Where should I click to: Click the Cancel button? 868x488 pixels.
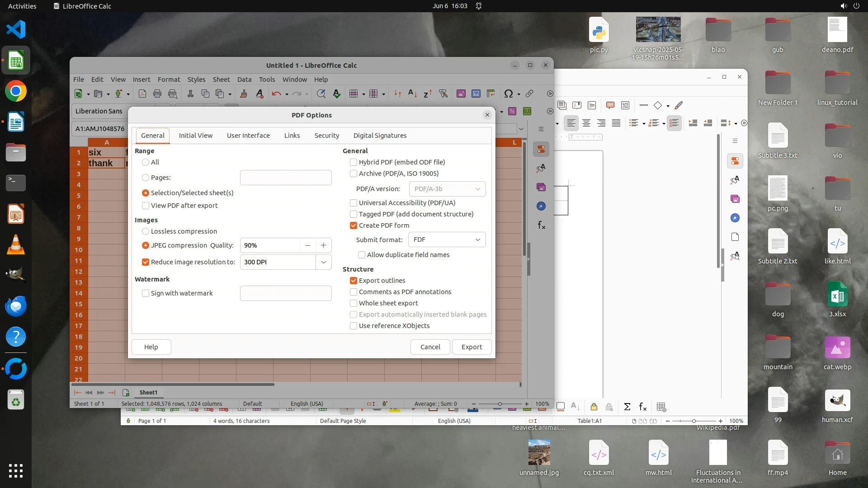tap(430, 347)
